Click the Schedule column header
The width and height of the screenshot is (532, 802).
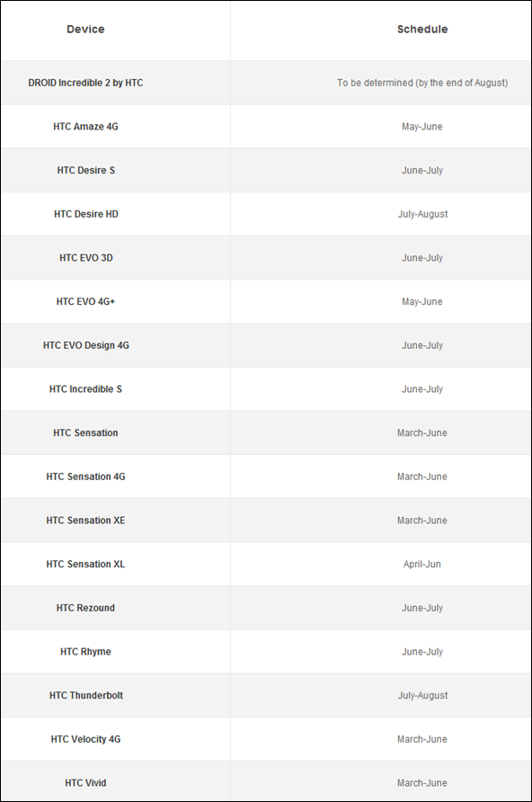[422, 29]
